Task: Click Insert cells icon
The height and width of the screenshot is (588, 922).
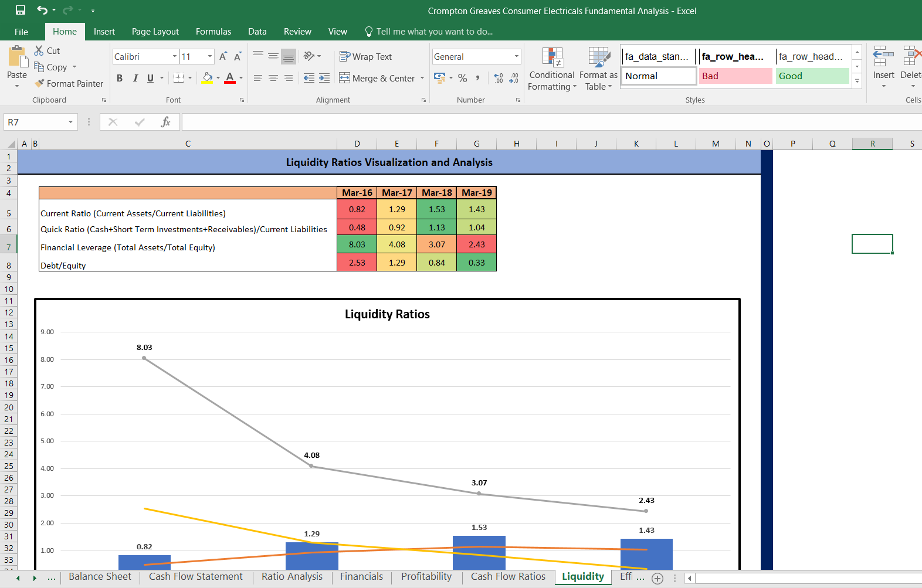Action: click(x=883, y=57)
